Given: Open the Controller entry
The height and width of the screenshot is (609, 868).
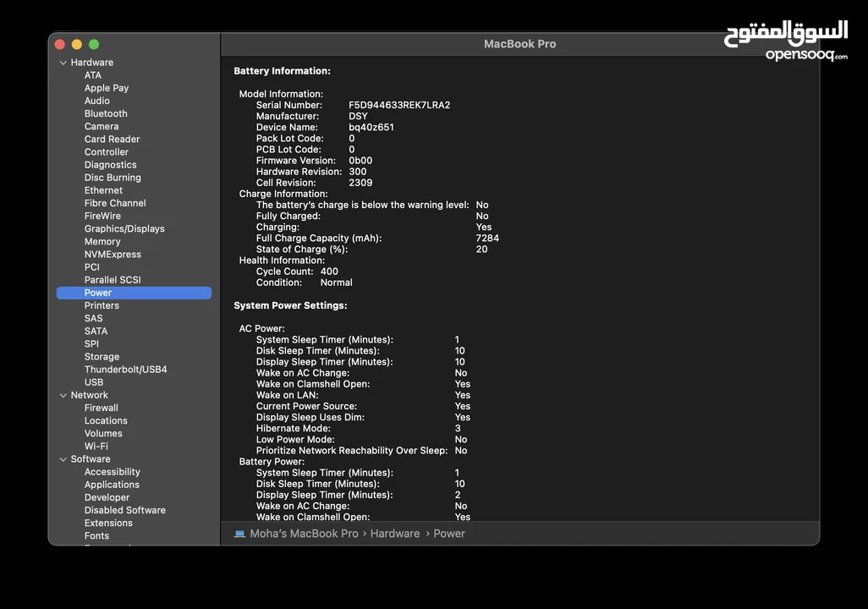Looking at the screenshot, I should (107, 151).
